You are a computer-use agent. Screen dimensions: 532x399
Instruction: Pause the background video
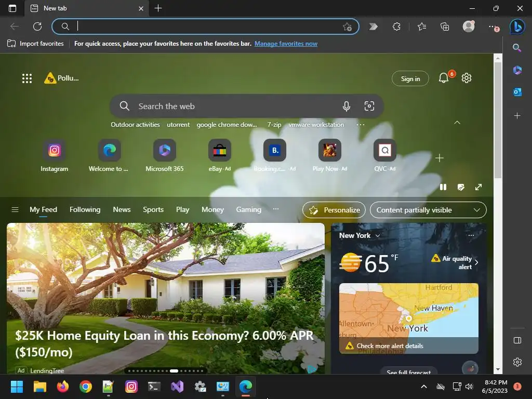coord(443,187)
